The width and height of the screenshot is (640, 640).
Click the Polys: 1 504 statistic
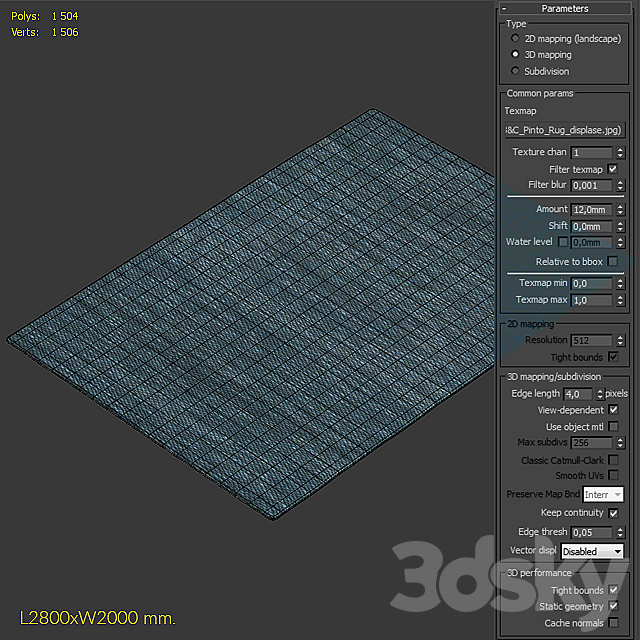[x=44, y=16]
